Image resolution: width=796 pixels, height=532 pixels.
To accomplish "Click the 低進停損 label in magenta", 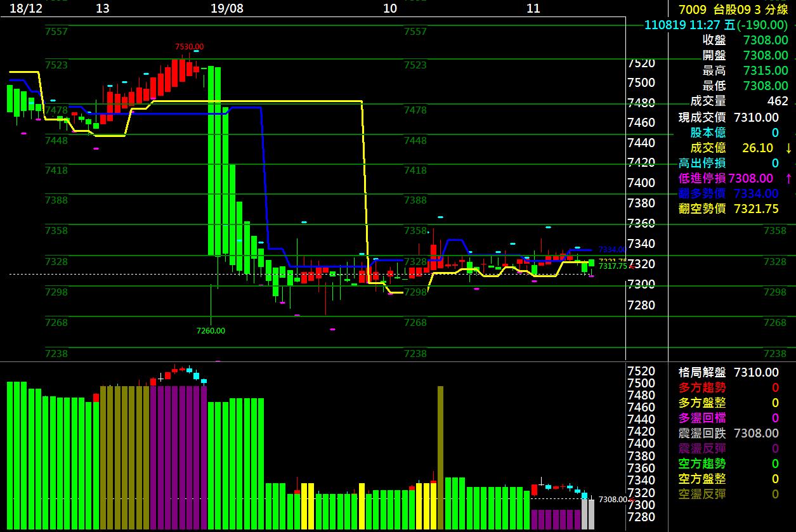I will click(702, 178).
